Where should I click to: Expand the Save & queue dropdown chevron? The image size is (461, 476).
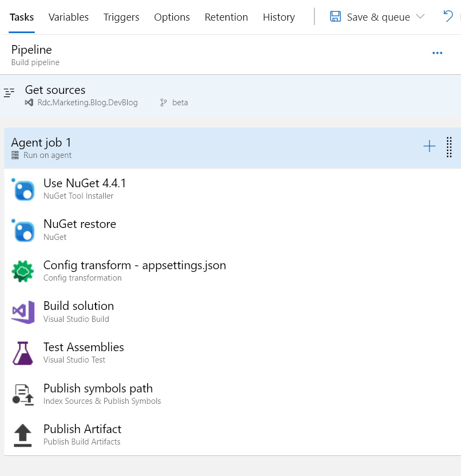[x=420, y=16]
